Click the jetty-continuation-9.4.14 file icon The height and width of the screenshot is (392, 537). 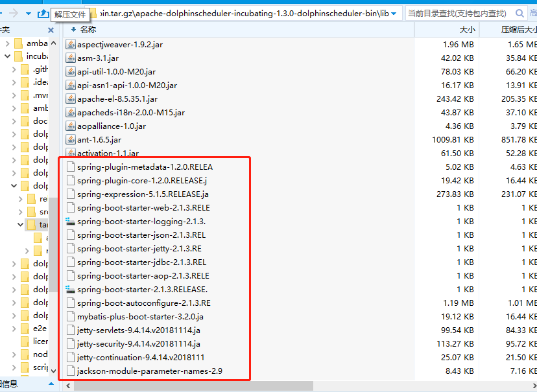click(71, 358)
